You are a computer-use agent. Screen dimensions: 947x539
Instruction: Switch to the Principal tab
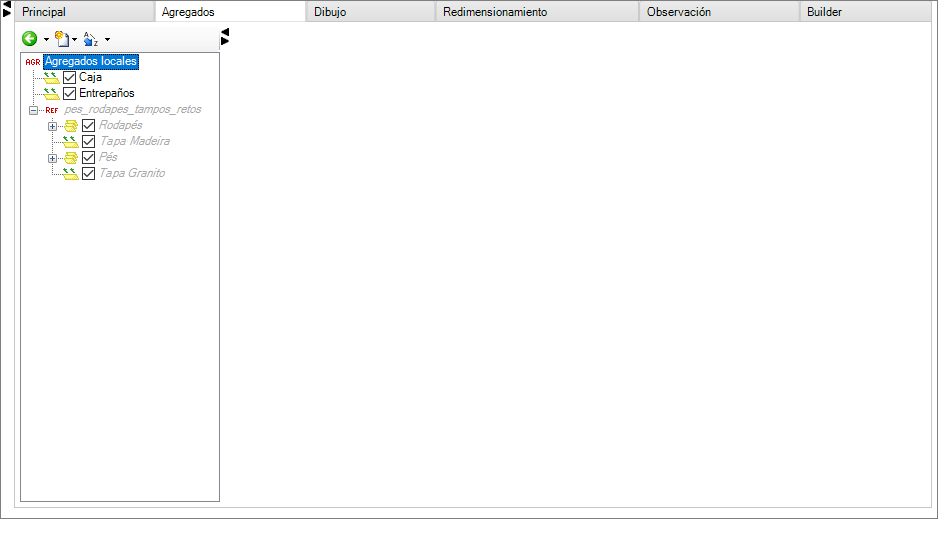point(85,11)
